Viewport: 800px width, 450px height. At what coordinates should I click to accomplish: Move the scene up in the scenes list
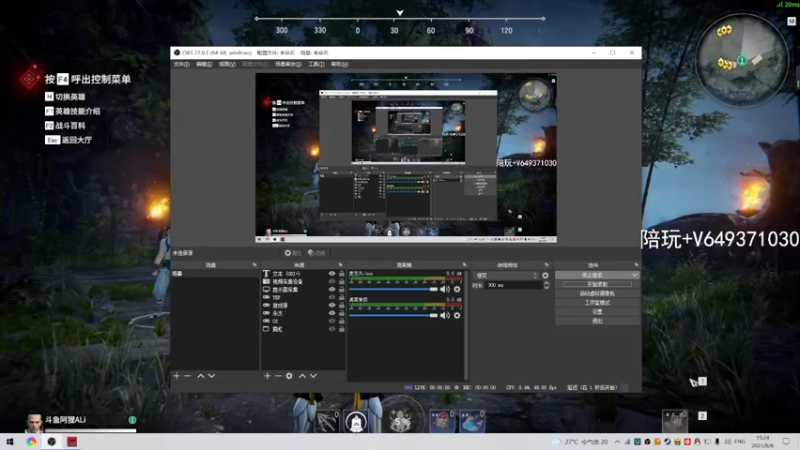click(201, 376)
